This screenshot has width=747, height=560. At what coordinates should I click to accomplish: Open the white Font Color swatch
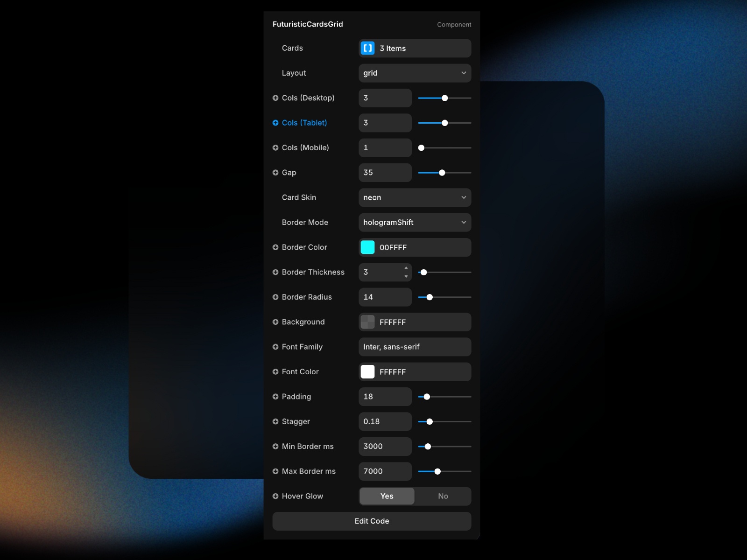(367, 372)
